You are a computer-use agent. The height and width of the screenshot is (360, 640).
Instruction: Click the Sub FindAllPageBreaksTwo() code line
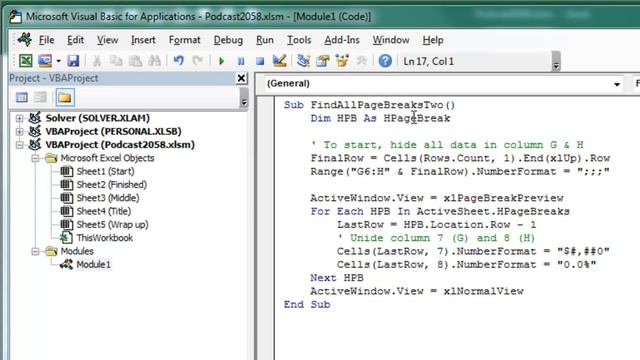(369, 105)
